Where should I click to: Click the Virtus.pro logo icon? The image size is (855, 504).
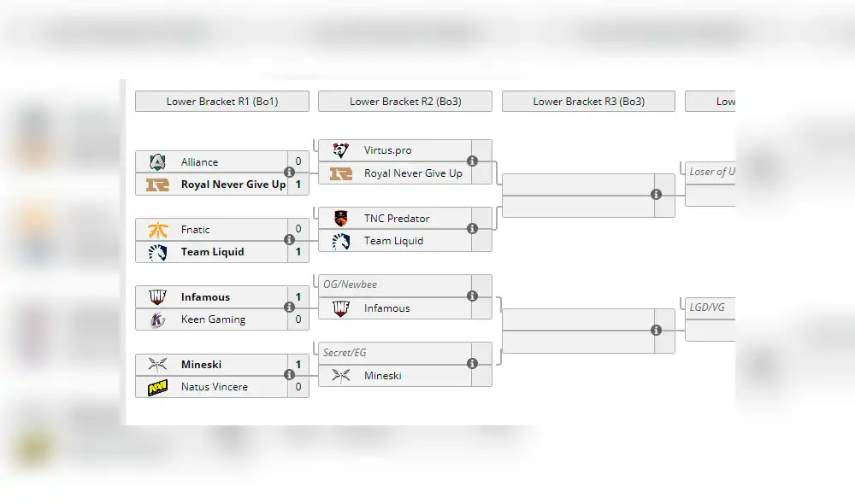pyautogui.click(x=340, y=150)
